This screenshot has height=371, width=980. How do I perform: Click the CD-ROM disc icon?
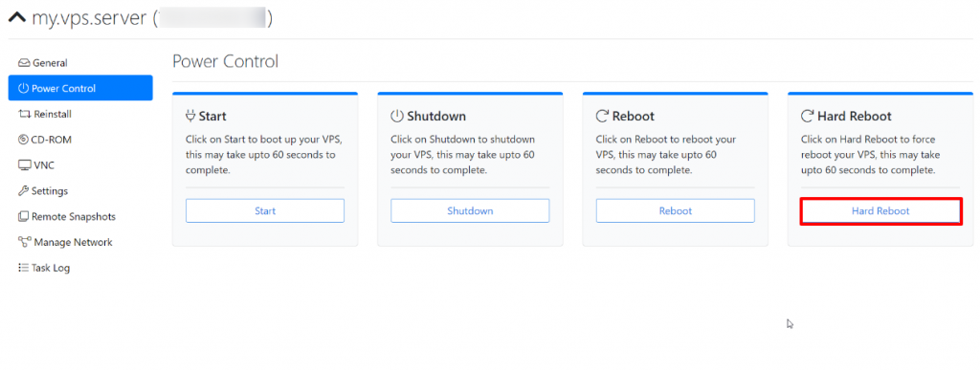tap(24, 140)
